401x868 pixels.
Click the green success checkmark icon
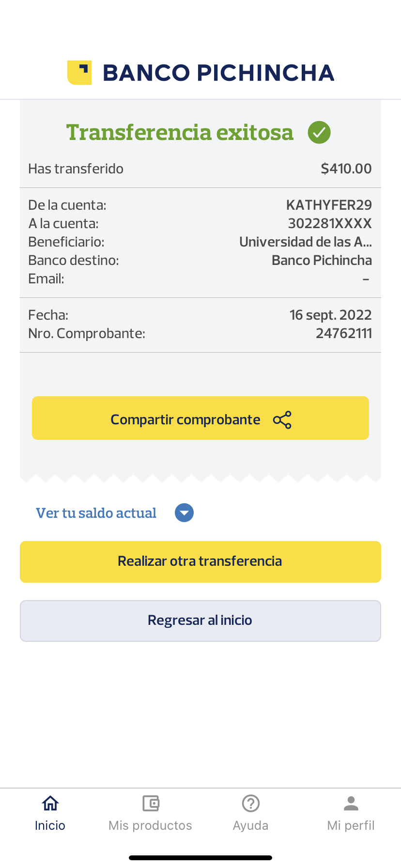click(x=319, y=132)
